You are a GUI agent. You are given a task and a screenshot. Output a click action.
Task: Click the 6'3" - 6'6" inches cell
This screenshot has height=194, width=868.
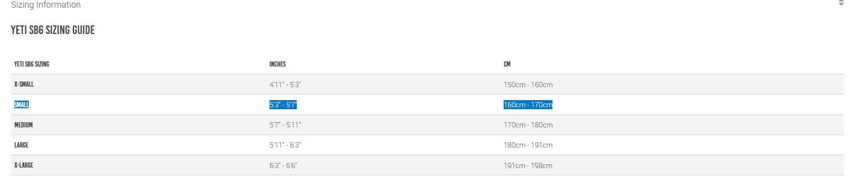point(283,166)
